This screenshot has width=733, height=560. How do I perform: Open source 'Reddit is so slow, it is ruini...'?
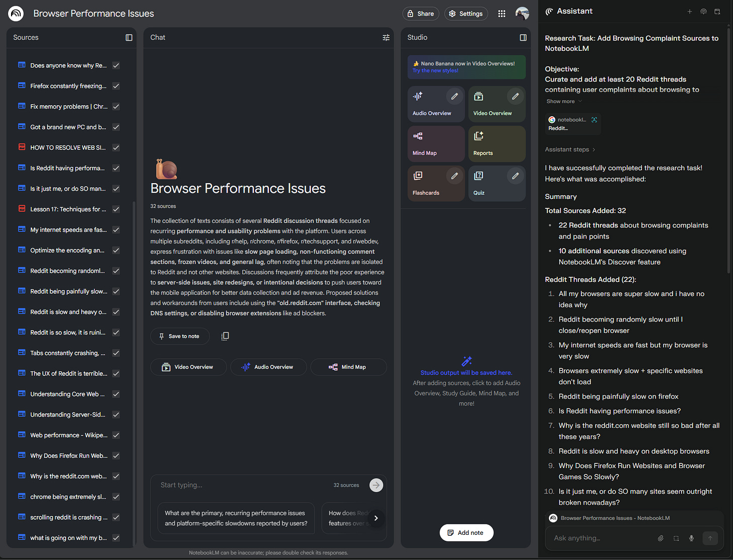(68, 333)
